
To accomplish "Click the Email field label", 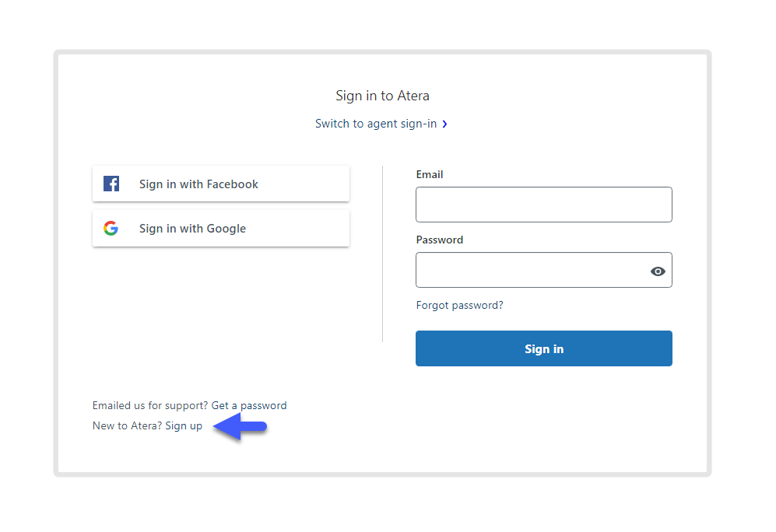I will click(429, 174).
